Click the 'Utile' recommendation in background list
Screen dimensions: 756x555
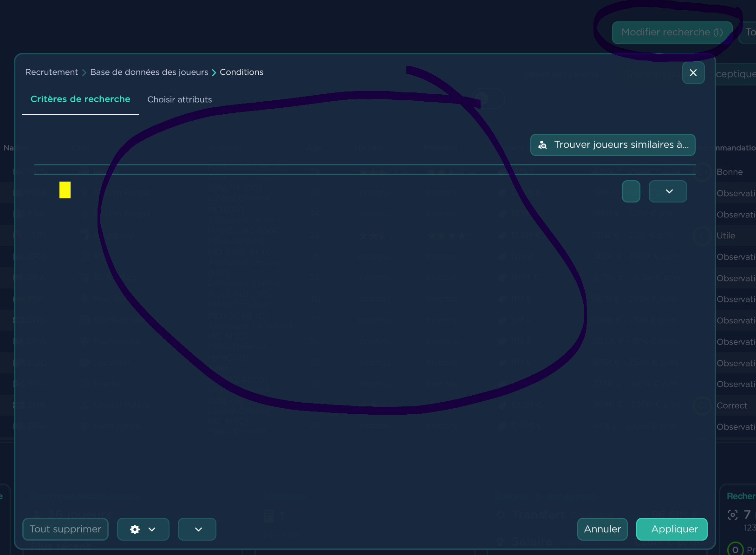coord(726,235)
